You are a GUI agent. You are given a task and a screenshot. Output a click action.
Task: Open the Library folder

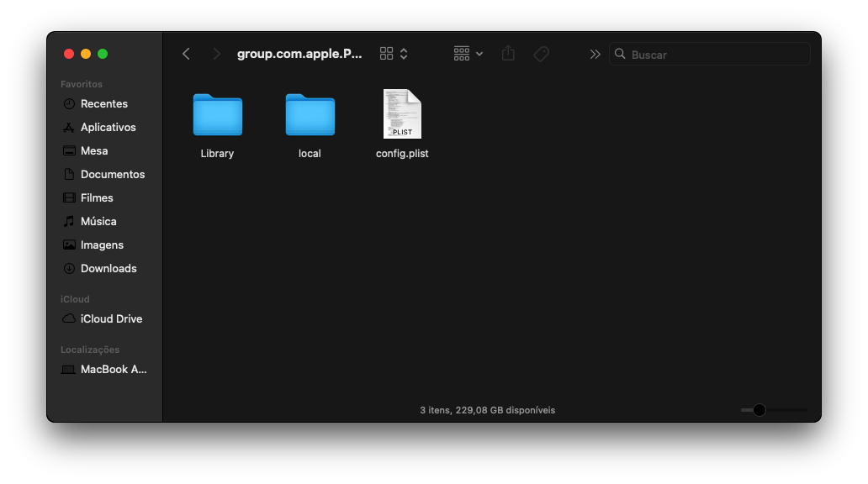click(x=217, y=115)
